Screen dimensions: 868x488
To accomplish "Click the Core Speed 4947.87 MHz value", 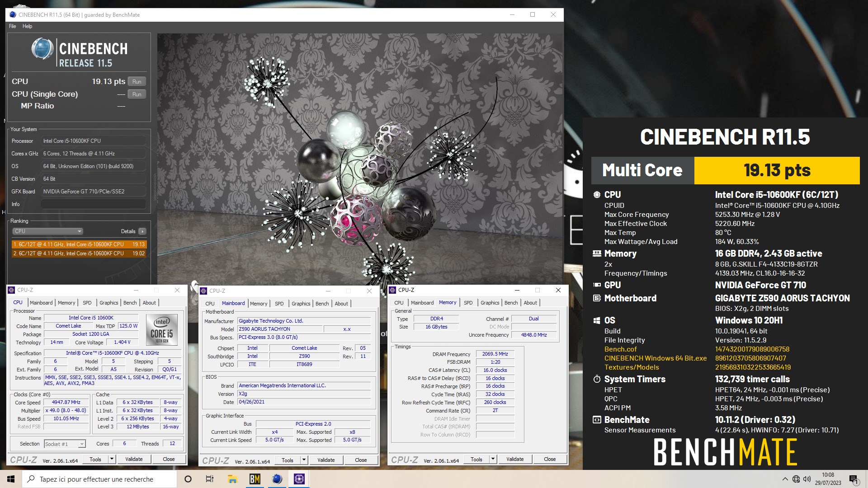I will [66, 402].
